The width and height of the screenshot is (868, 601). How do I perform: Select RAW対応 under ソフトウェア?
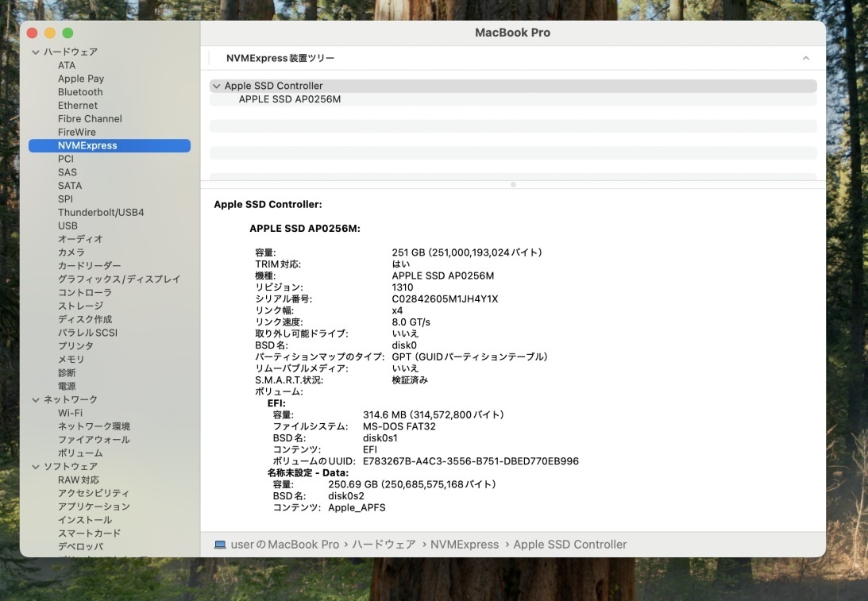[x=79, y=480]
